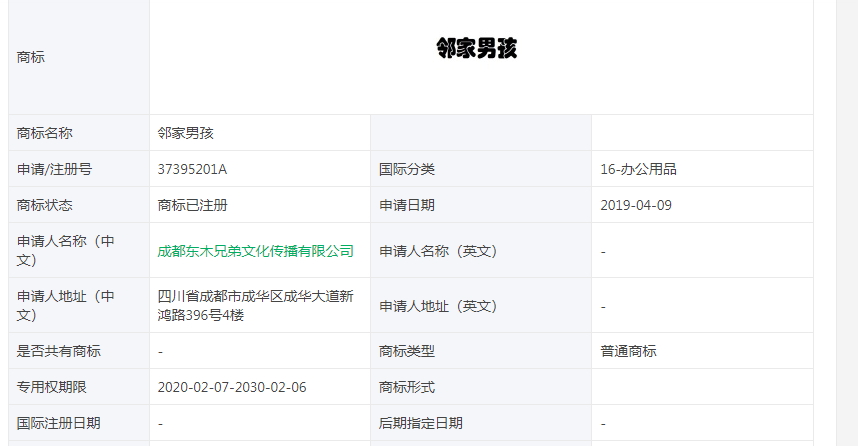Open applicant link 成都东木兄弟文化传播有限公司
858x446 pixels.
(256, 251)
